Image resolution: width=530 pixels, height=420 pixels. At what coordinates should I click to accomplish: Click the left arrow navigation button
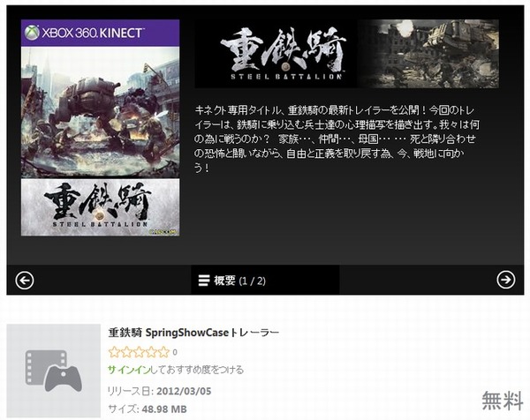point(25,281)
